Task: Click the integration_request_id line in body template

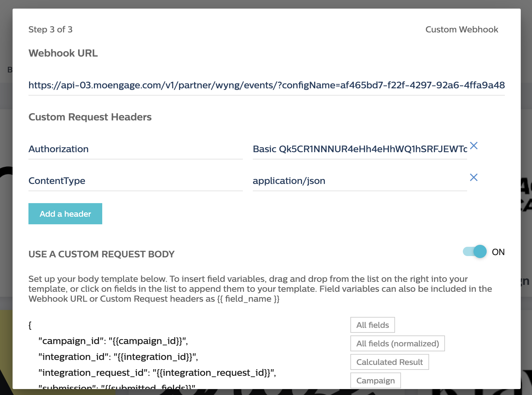Action: point(157,373)
